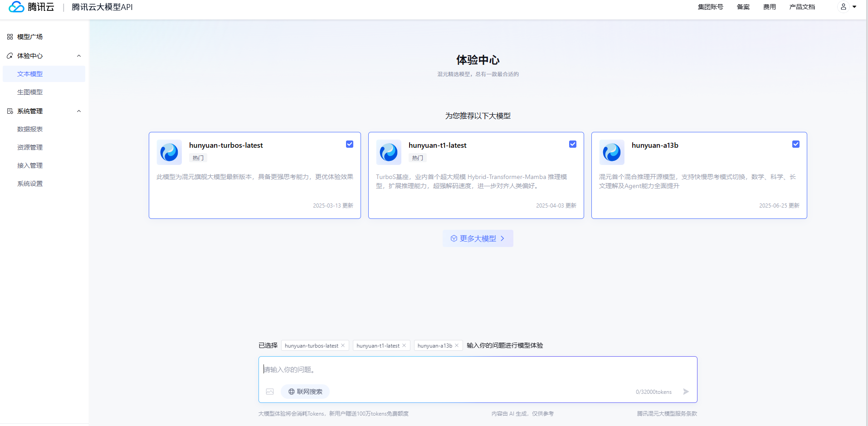Open 集团账号 in the top bar
This screenshot has width=868, height=426.
pyautogui.click(x=711, y=7)
